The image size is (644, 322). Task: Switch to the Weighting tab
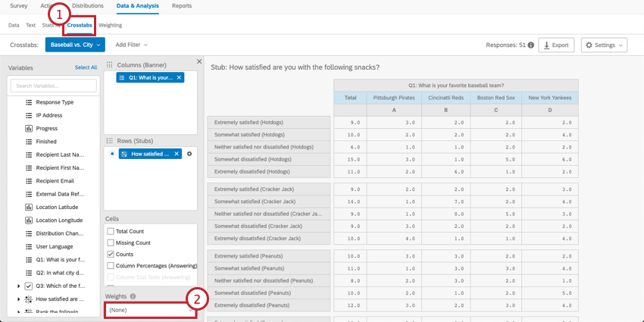coord(110,25)
